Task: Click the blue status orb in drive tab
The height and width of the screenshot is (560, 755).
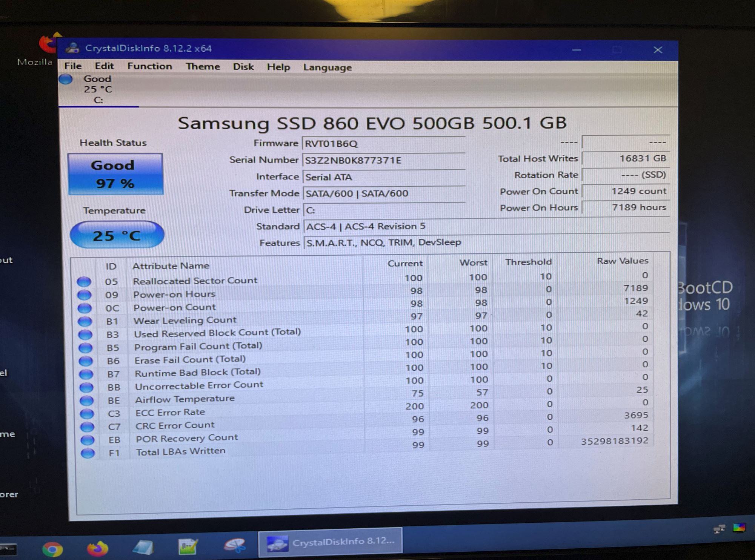Action: (x=66, y=79)
